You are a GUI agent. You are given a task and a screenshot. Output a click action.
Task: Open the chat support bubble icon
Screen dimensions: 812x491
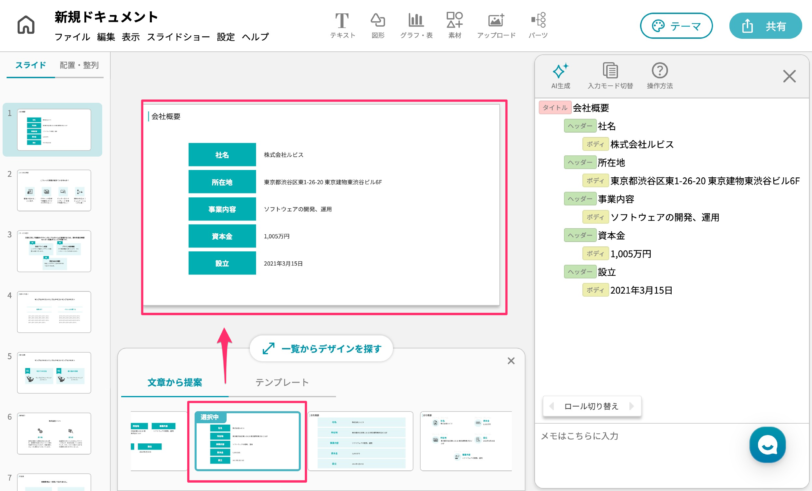click(x=767, y=445)
